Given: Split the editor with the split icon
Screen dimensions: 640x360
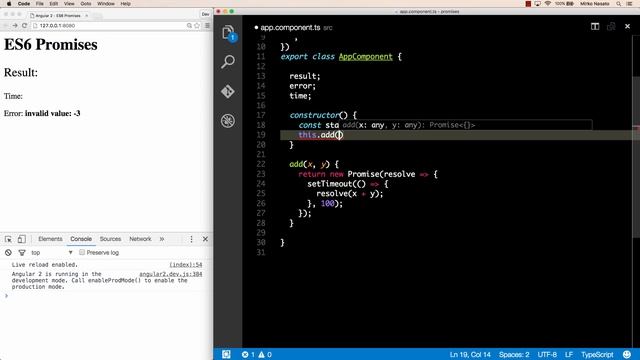Looking at the screenshot, I should pos(595,27).
